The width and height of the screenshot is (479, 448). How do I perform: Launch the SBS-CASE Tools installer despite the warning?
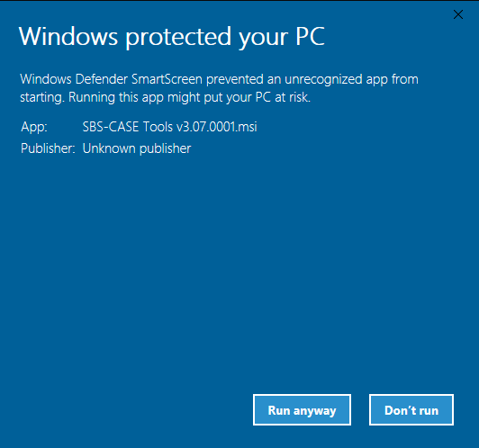point(302,410)
